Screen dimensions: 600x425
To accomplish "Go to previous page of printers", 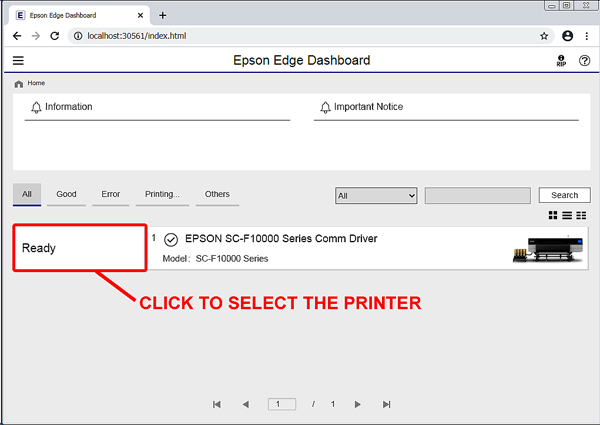I will coord(246,404).
